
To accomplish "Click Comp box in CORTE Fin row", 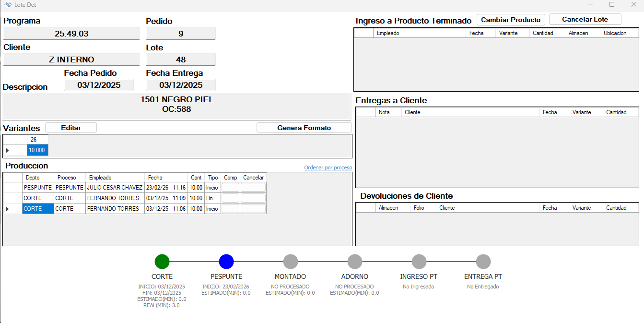I will [230, 198].
